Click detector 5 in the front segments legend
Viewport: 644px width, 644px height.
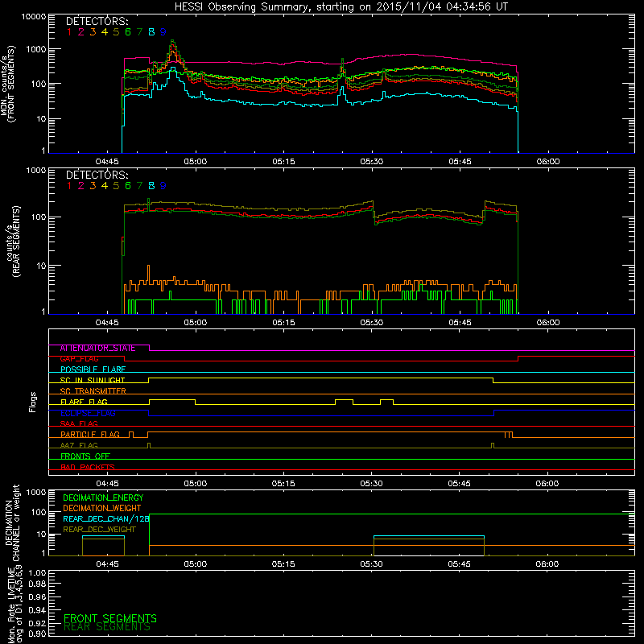[116, 32]
